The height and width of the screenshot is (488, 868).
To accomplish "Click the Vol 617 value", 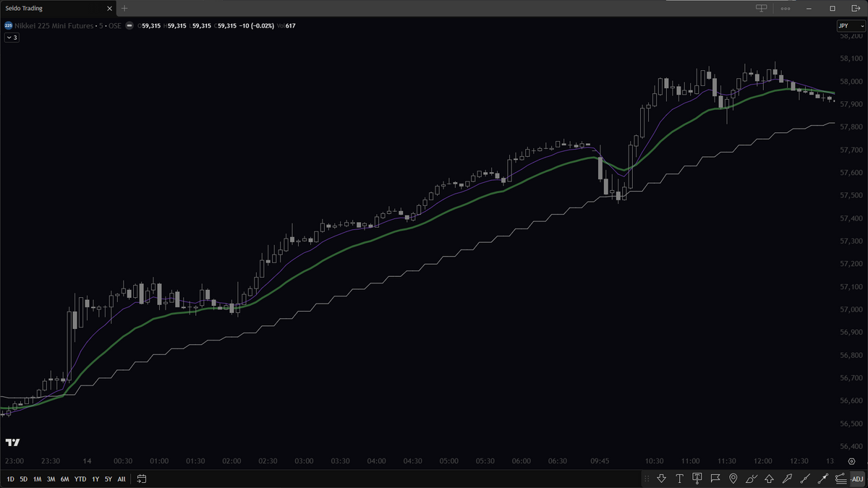I will [x=286, y=25].
